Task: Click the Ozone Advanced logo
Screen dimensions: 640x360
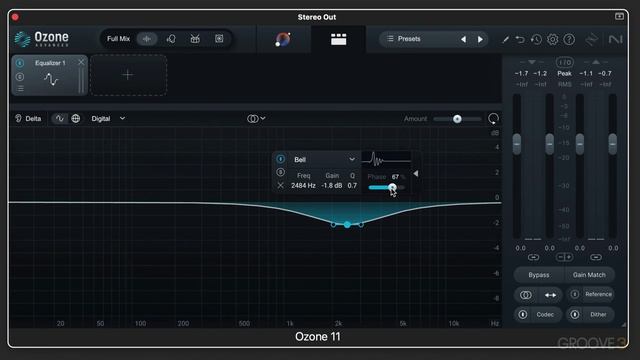Action: coord(41,39)
